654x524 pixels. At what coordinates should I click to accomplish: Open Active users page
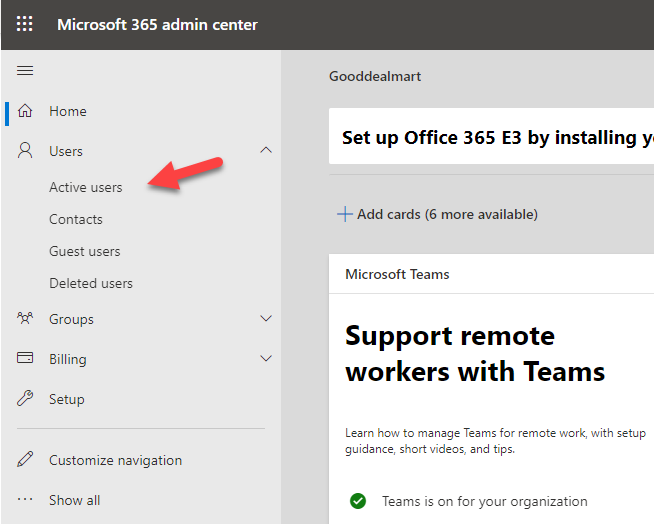click(x=86, y=187)
